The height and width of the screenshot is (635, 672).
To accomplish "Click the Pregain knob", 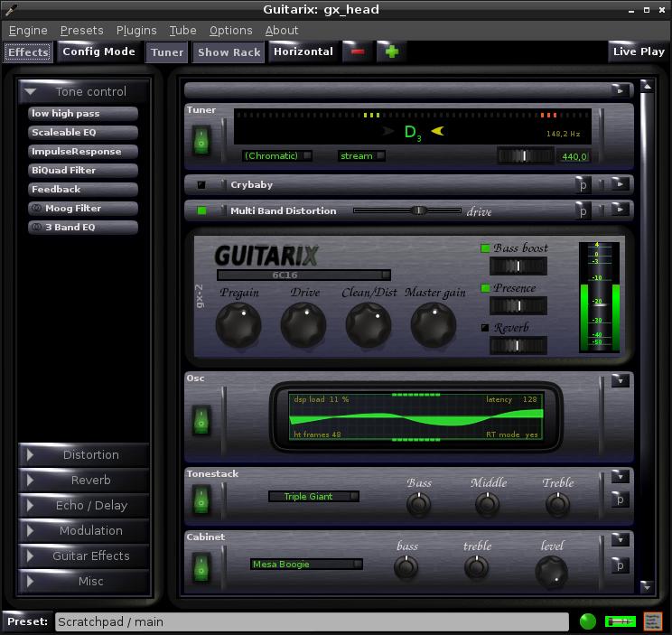I will [x=238, y=325].
